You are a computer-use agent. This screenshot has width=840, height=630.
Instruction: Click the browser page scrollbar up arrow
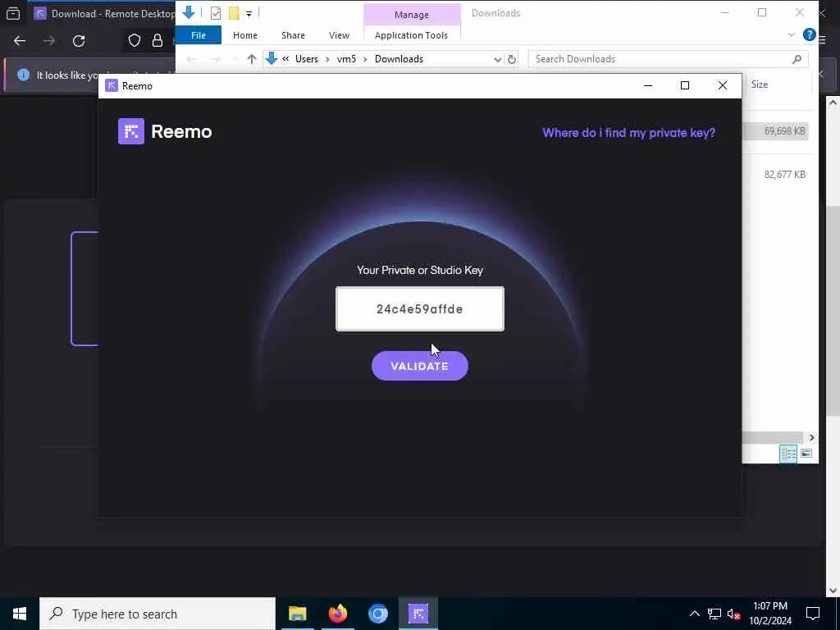click(833, 103)
